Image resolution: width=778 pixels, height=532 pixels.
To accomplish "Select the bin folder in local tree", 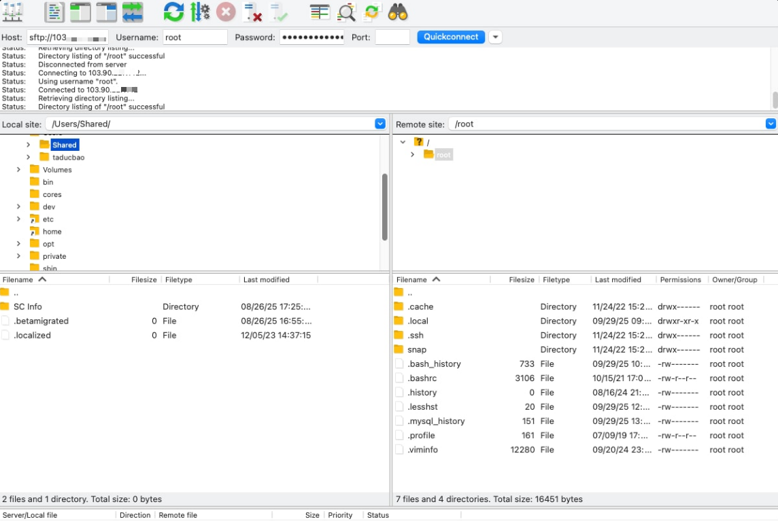I will point(48,182).
